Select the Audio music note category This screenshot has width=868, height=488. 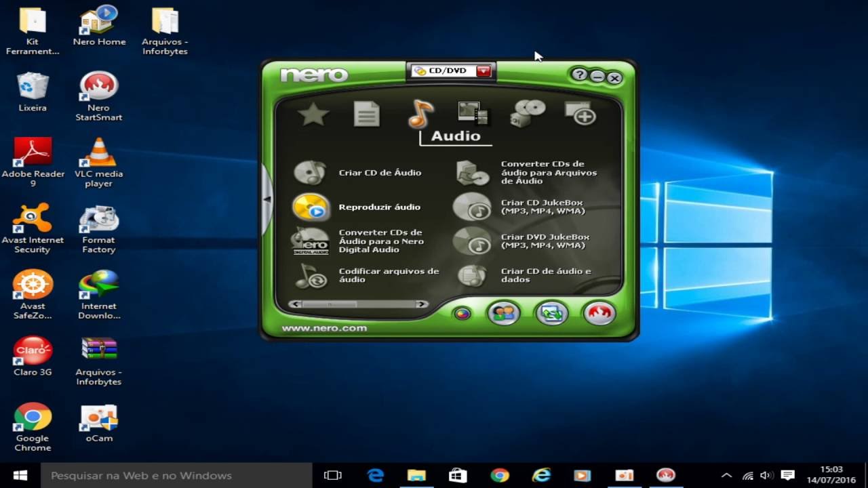(x=420, y=114)
